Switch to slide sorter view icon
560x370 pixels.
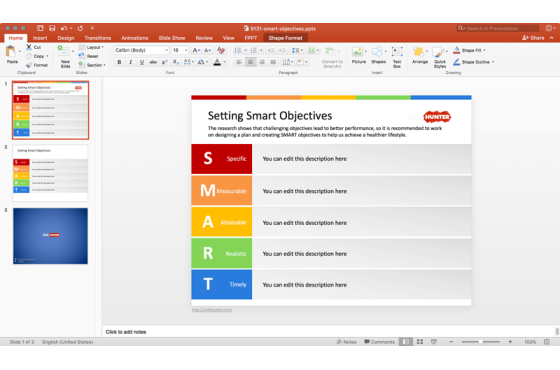coord(420,342)
